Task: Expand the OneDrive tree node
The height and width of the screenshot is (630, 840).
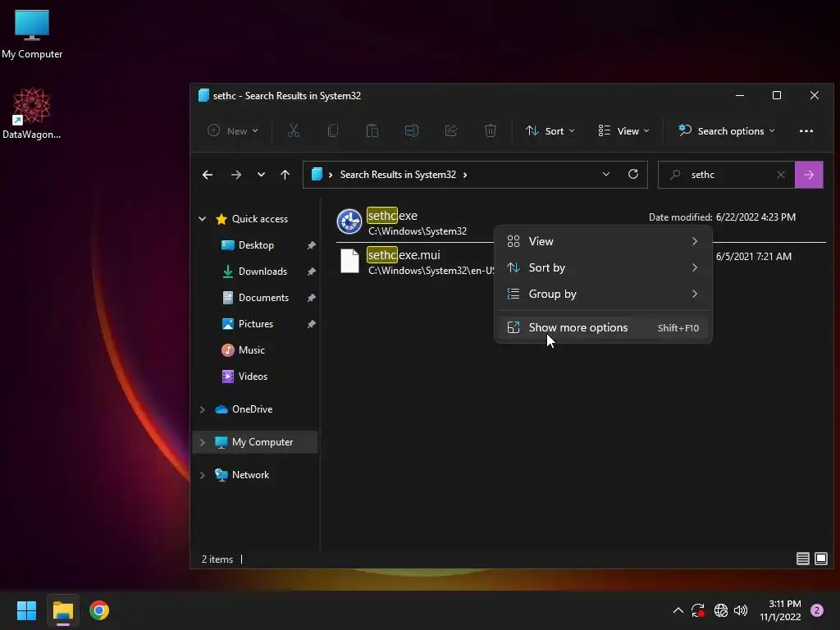Action: (203, 409)
